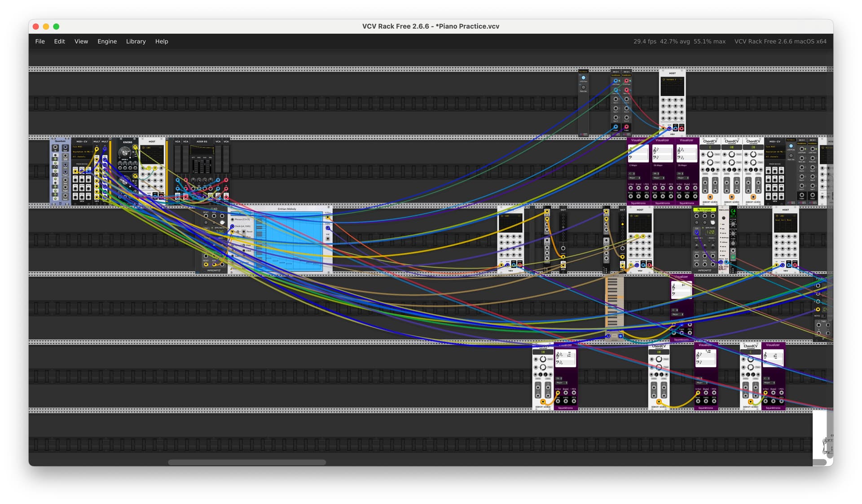Open the Library menu
The image size is (862, 504).
point(136,41)
